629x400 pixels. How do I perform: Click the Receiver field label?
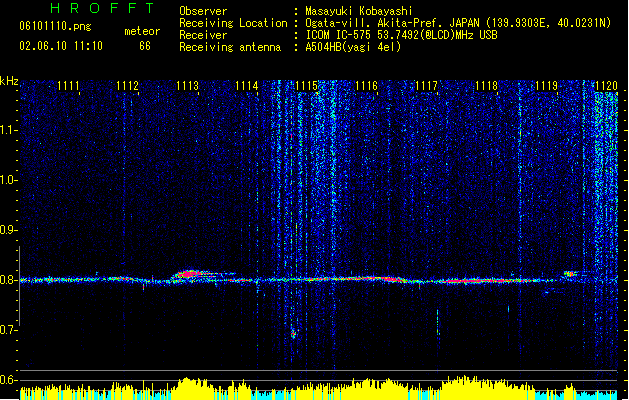pyautogui.click(x=203, y=35)
